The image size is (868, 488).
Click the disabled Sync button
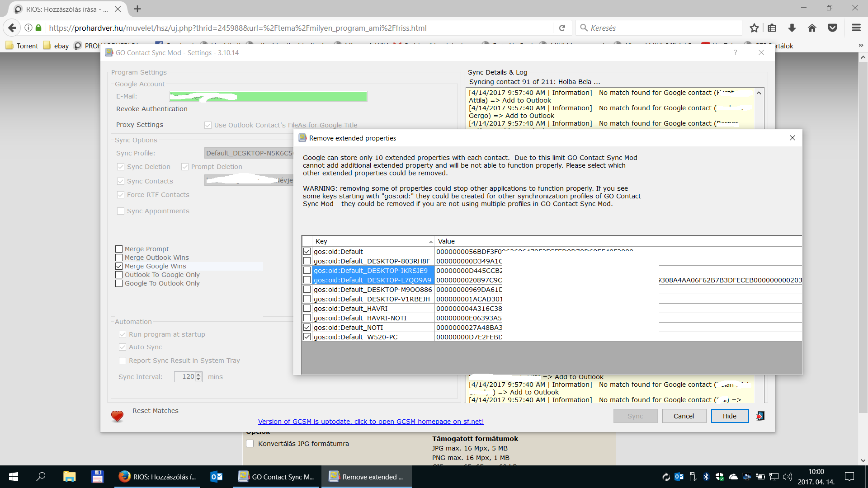pyautogui.click(x=635, y=416)
